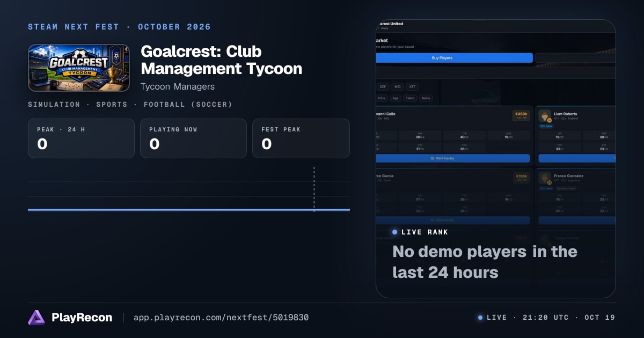
Task: Sort the player list by Age
Action: [396, 98]
